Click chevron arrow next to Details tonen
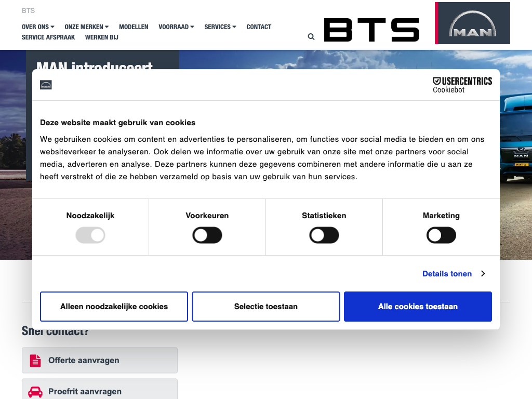Image resolution: width=532 pixels, height=399 pixels. pyautogui.click(x=483, y=274)
